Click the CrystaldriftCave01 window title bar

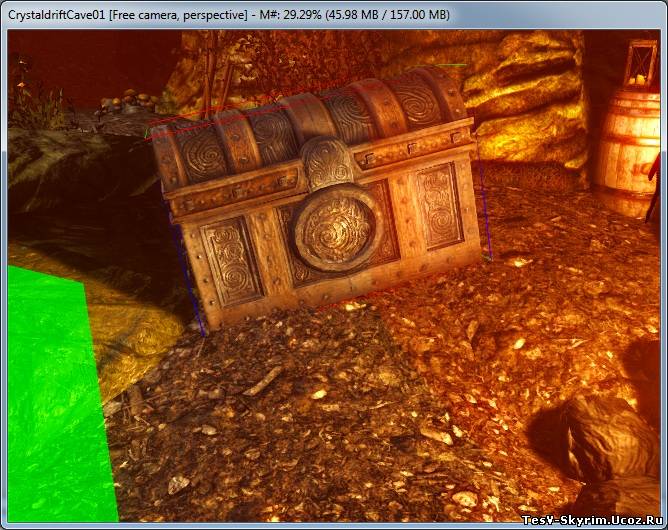coord(334,14)
